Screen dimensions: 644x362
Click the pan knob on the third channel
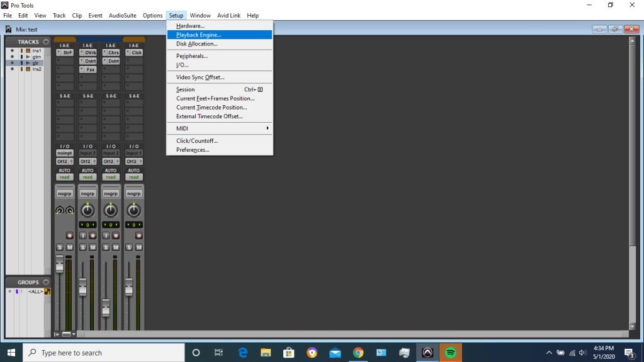point(111,211)
